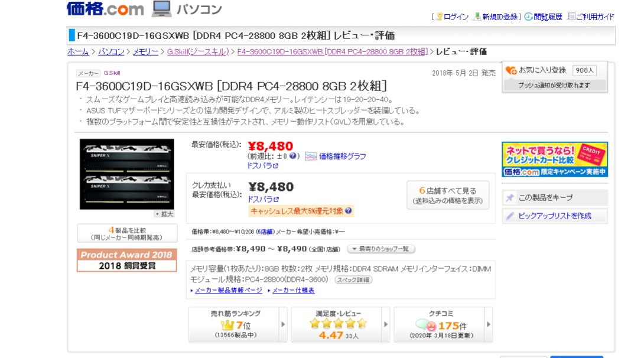Click お気に入り登録 heart icon

(511, 71)
